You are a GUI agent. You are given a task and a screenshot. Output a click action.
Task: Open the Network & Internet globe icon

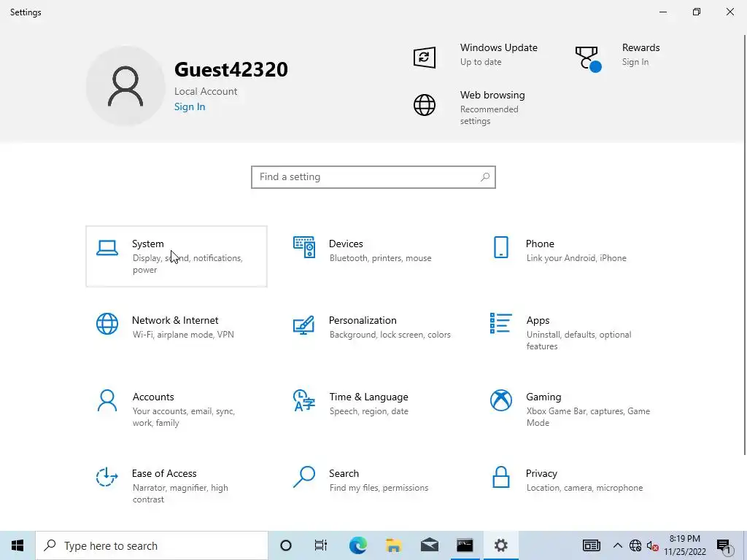(107, 324)
